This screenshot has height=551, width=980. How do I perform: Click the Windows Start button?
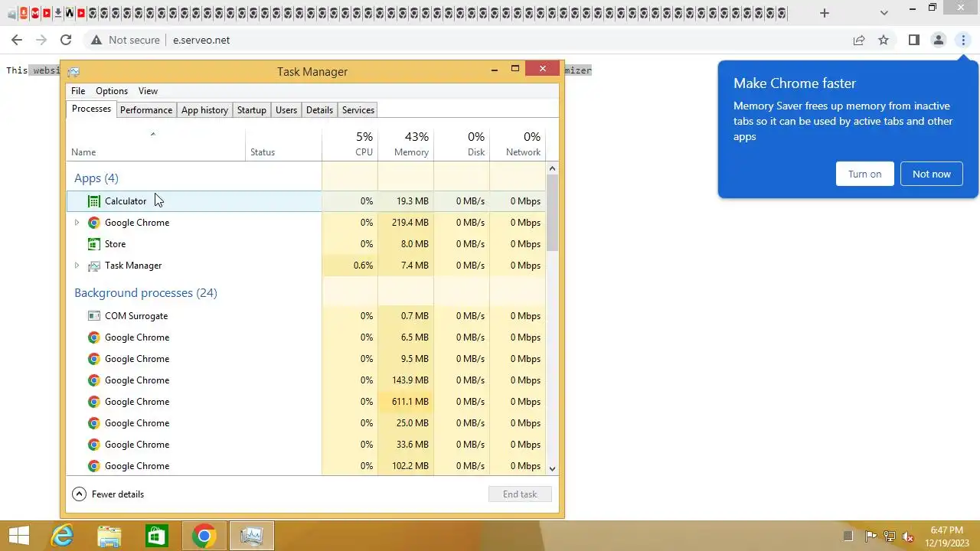point(18,536)
